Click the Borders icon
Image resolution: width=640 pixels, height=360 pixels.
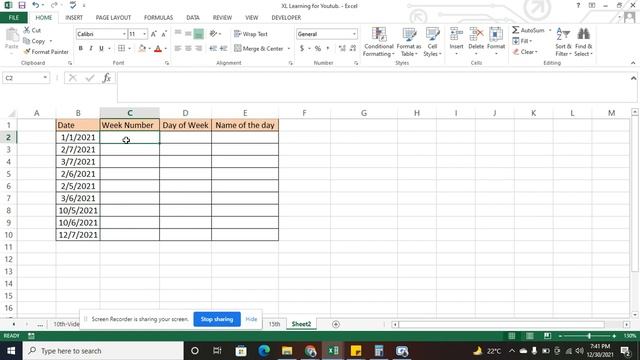pos(121,49)
